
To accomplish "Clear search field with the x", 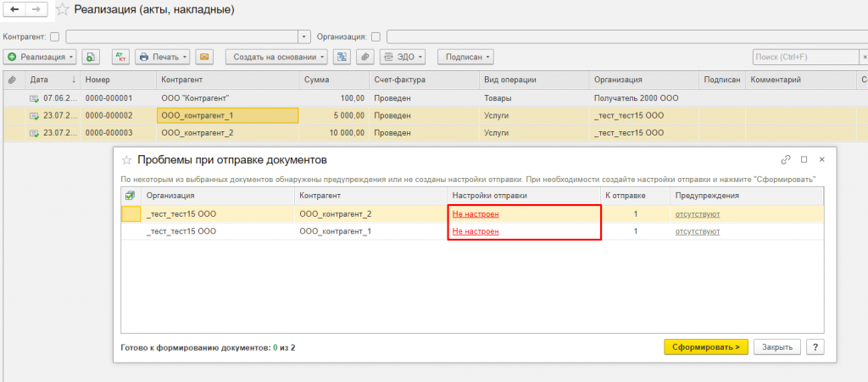I will 864,57.
